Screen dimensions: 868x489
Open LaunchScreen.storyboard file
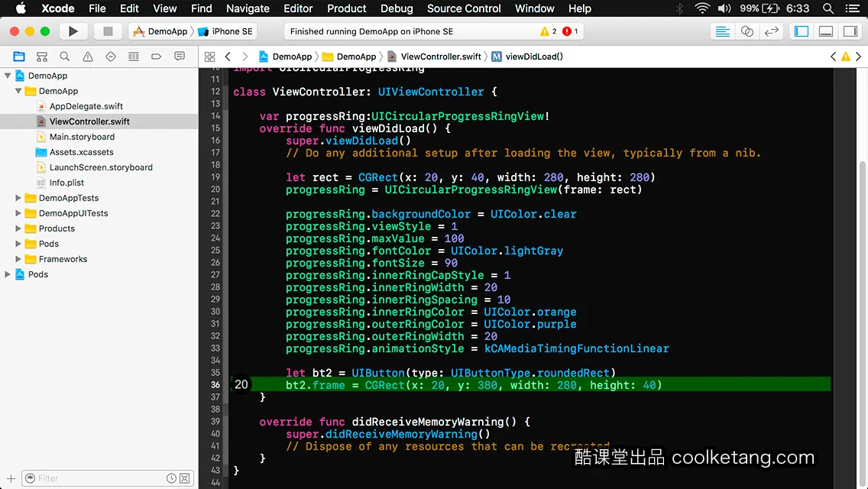[x=101, y=167]
